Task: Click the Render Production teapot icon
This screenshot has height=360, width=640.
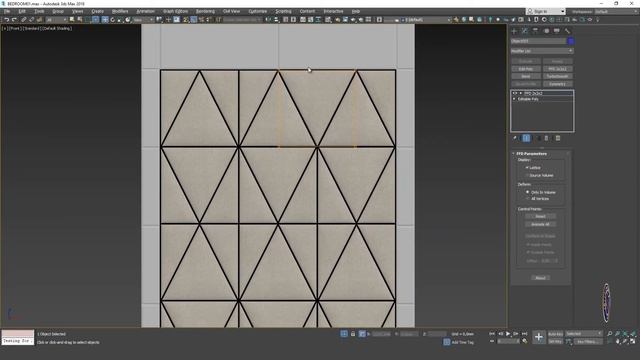Action: point(353,20)
